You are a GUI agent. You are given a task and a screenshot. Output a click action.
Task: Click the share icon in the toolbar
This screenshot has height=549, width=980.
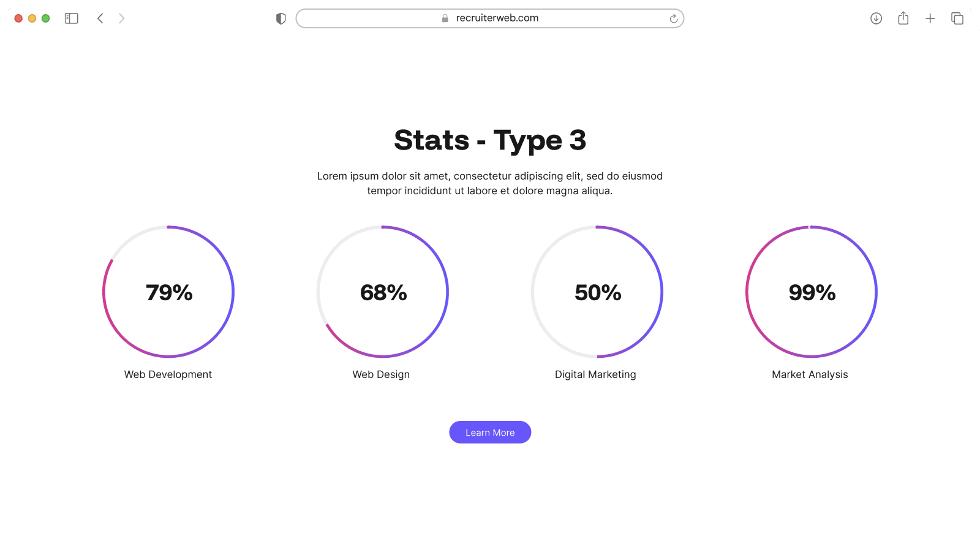point(903,18)
